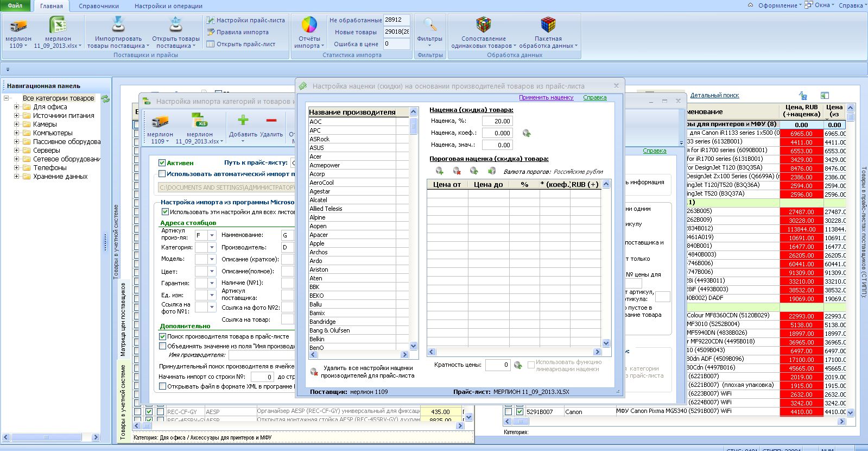Click Импортировать товары поставщика icon
The image size is (868, 451).
(118, 25)
